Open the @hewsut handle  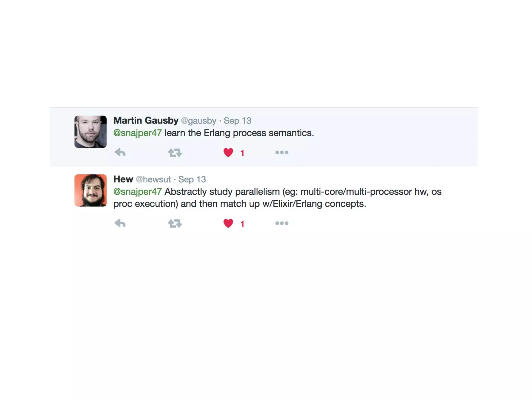tap(153, 179)
